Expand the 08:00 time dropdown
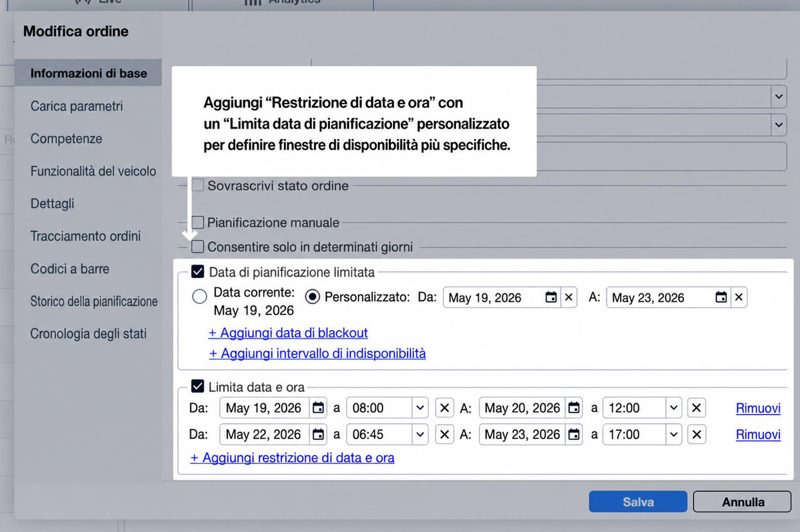 tap(420, 408)
